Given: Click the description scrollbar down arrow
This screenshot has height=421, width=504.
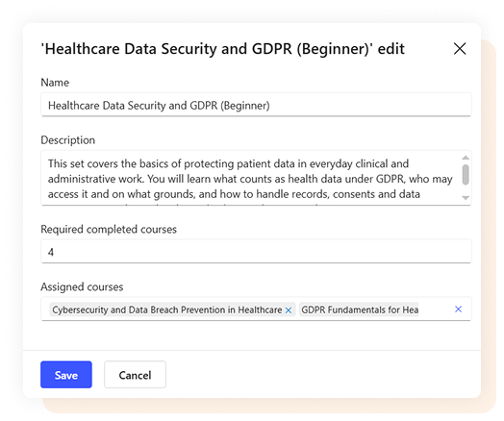Looking at the screenshot, I should point(466,198).
